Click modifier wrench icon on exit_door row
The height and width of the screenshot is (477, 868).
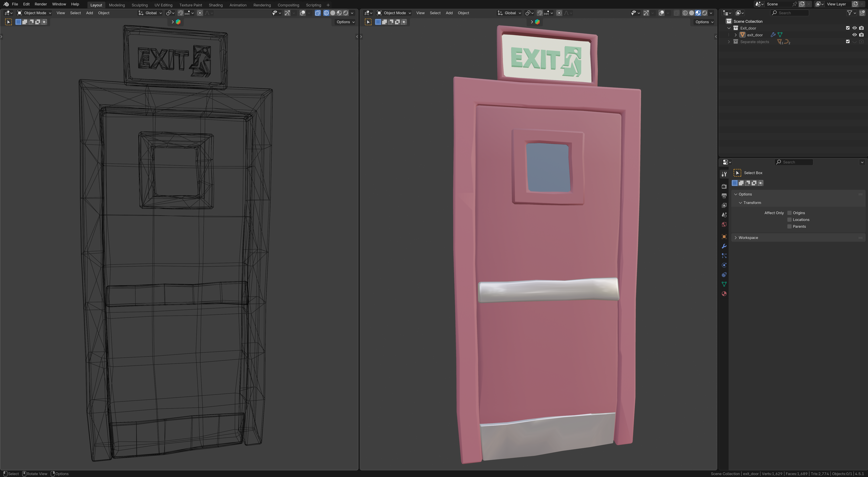tap(773, 35)
